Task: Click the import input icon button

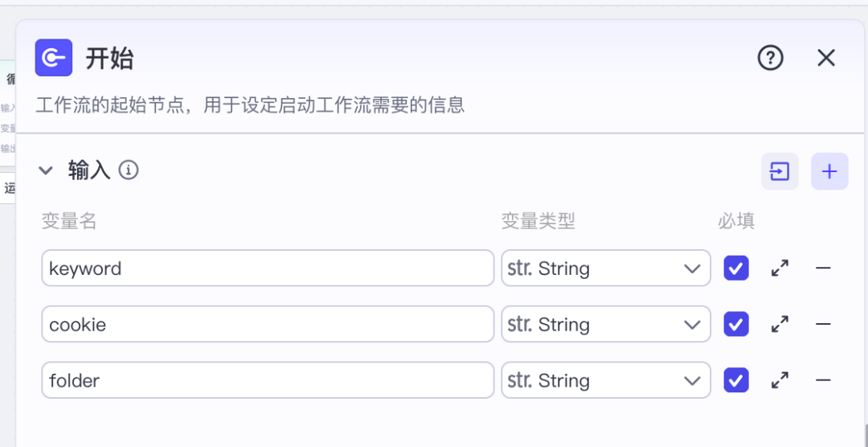Action: 780,171
